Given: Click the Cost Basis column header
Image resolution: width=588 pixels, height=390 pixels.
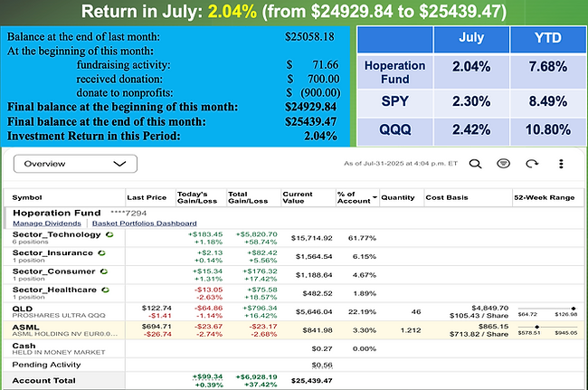Looking at the screenshot, I should [447, 197].
